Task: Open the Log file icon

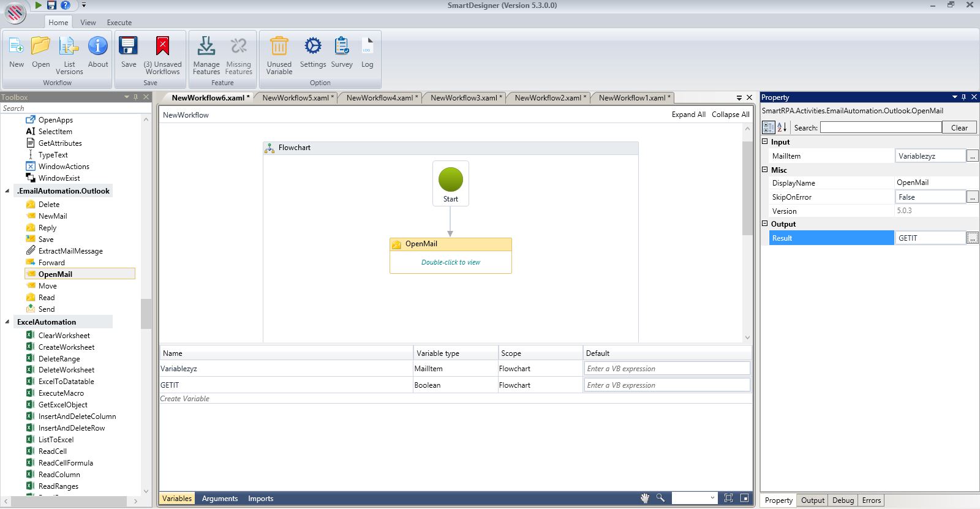Action: [367, 46]
